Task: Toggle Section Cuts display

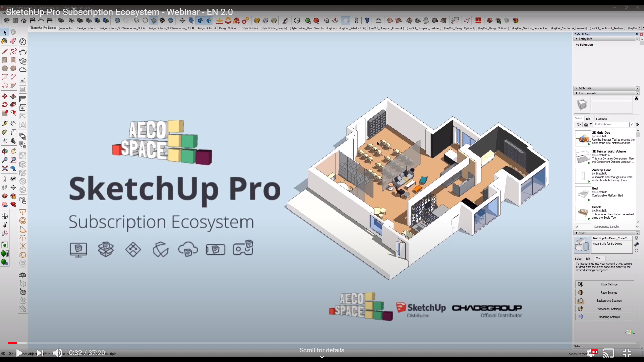Action: [x=200, y=21]
